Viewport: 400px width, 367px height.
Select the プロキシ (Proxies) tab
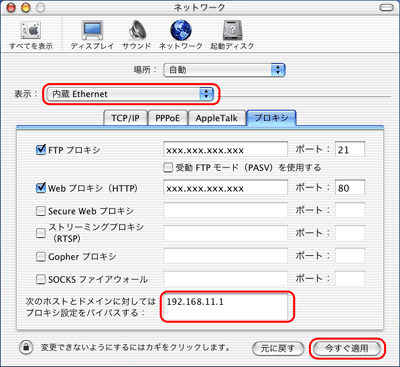click(x=271, y=118)
